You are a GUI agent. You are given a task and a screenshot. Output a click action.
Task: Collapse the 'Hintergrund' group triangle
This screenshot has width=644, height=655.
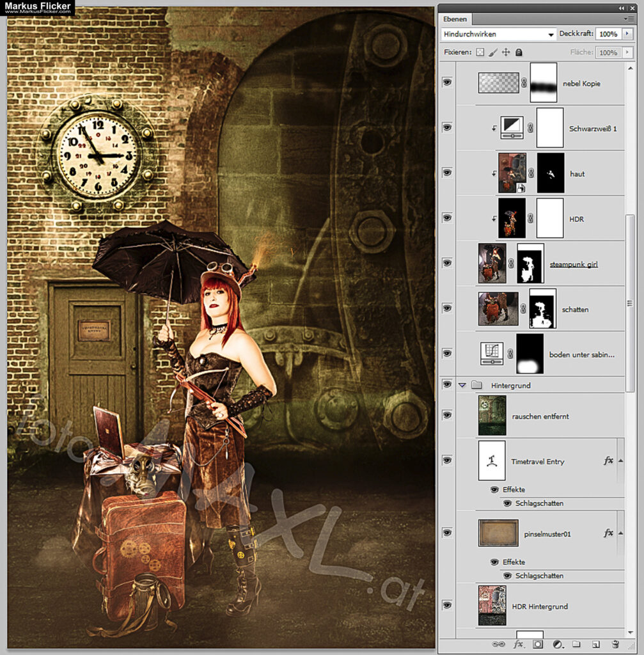pyautogui.click(x=462, y=384)
